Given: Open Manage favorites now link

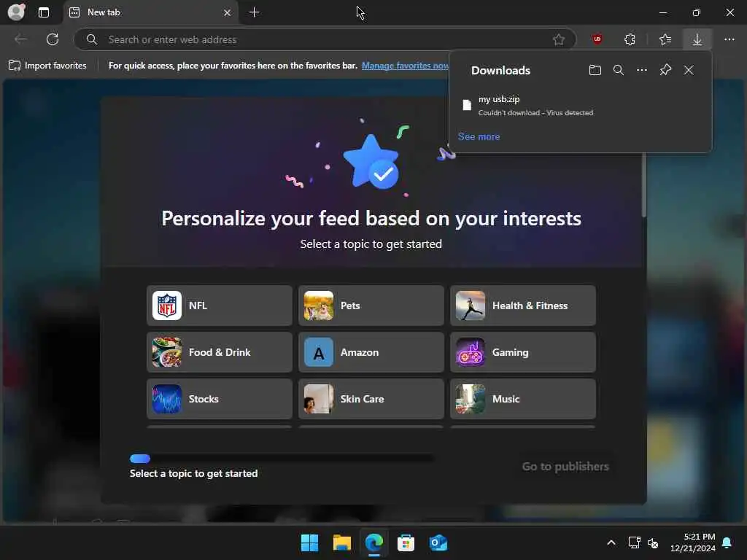Looking at the screenshot, I should [x=405, y=65].
